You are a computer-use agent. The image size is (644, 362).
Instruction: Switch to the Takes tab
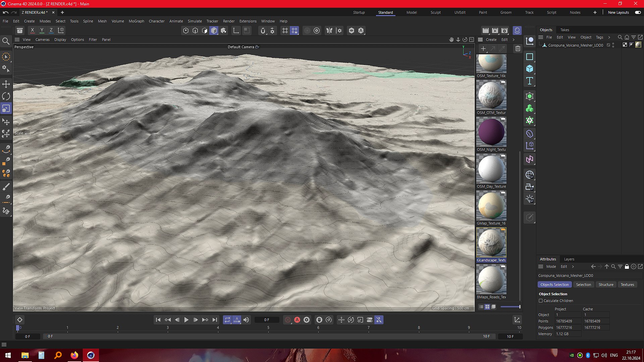[565, 30]
